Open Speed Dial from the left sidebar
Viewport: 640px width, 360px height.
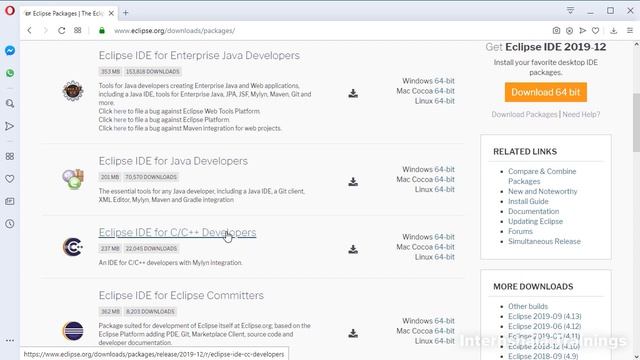click(x=10, y=156)
